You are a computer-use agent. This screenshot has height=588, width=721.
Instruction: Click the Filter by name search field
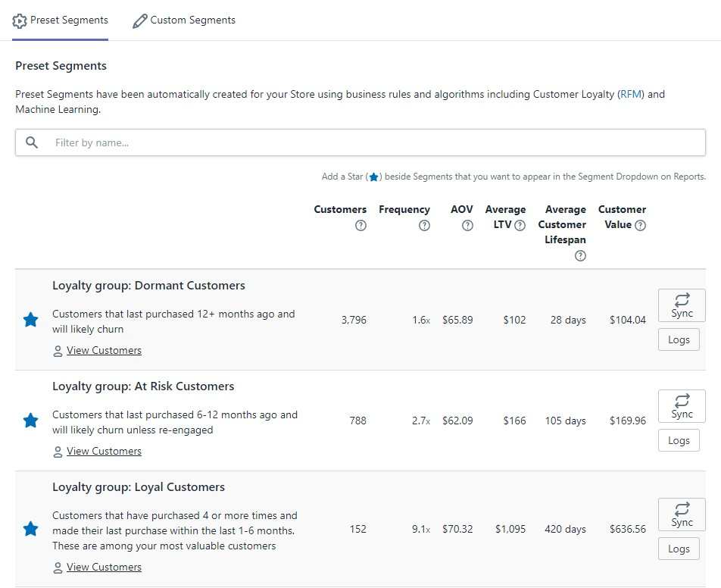click(360, 142)
